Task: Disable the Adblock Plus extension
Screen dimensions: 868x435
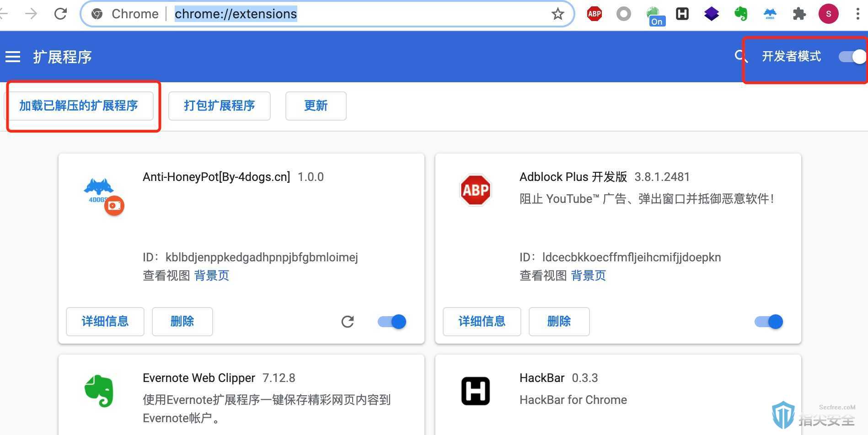Action: pos(769,322)
